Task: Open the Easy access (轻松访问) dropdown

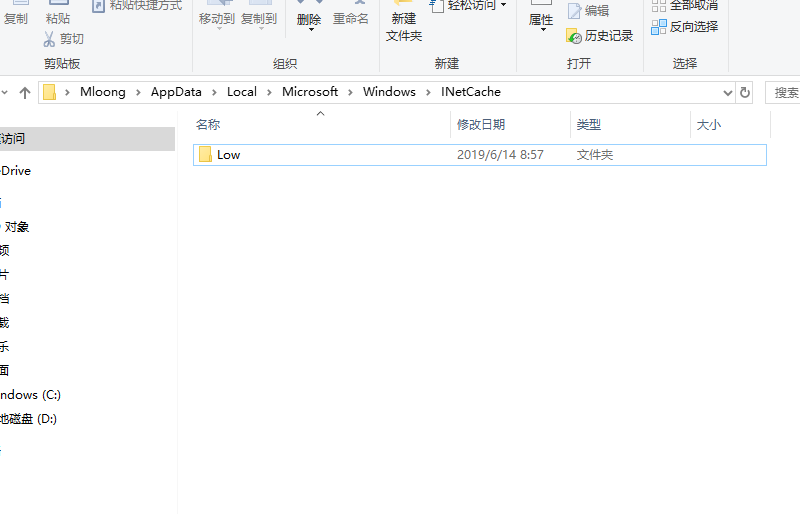Action: [x=468, y=5]
